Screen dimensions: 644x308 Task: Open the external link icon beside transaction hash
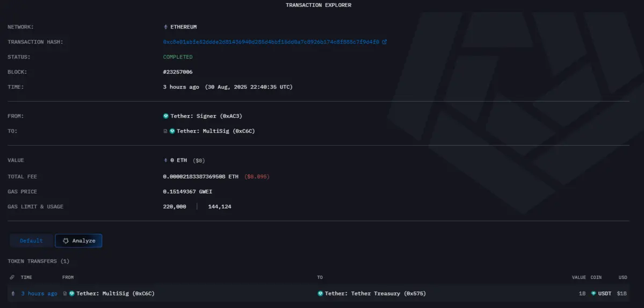(384, 42)
